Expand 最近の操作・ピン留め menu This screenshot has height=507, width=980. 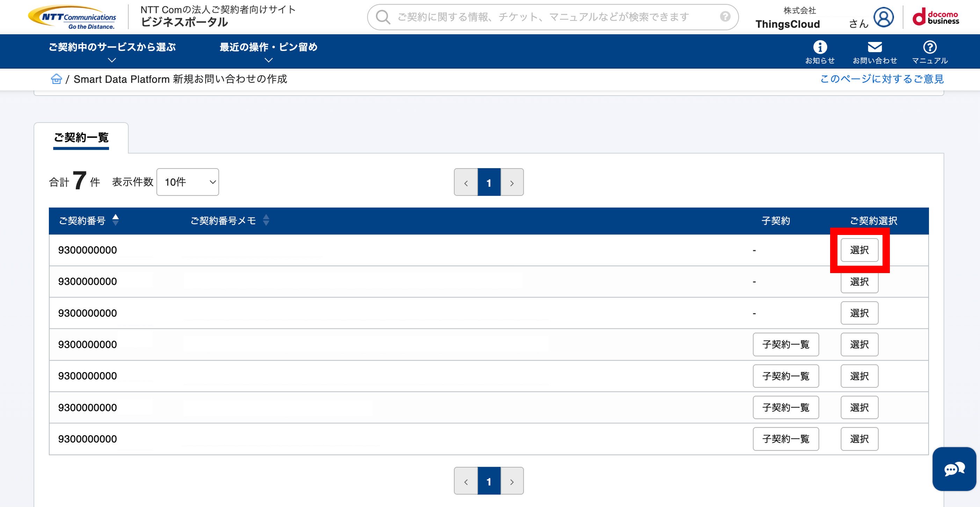(268, 52)
